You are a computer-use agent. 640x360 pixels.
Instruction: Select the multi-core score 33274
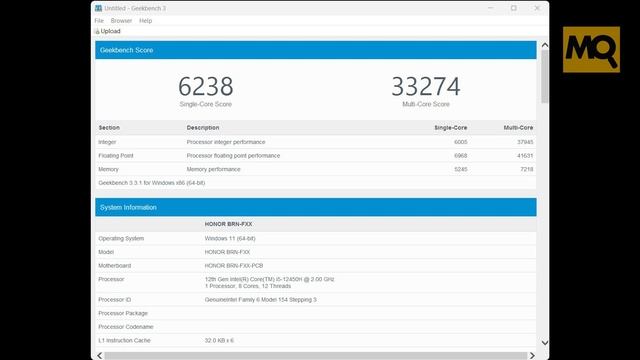(426, 87)
